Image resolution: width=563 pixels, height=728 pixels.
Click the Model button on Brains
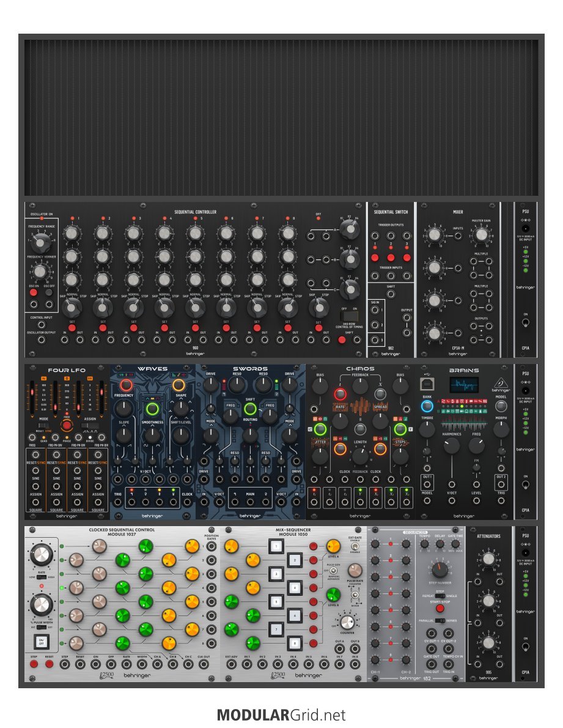click(x=501, y=406)
